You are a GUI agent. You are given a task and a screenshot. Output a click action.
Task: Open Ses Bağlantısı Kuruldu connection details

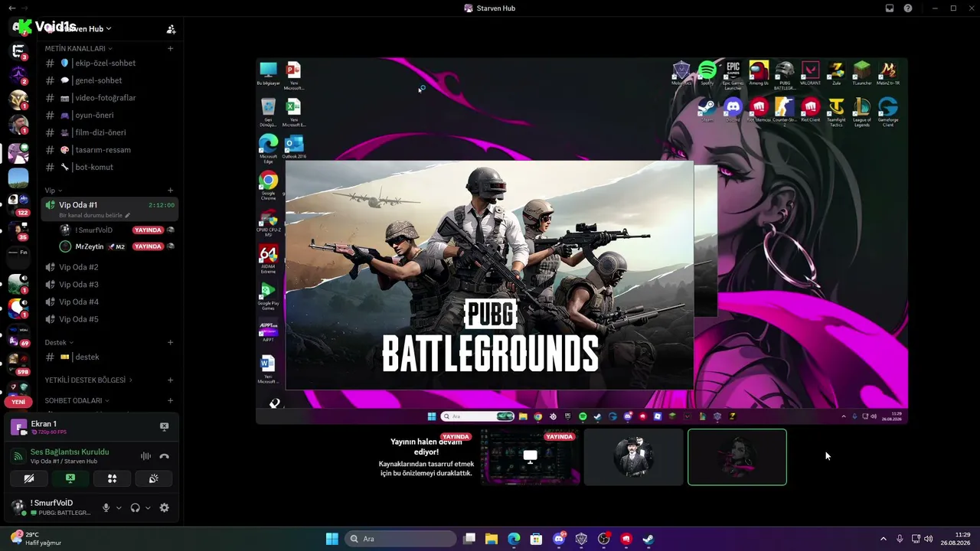[70, 452]
